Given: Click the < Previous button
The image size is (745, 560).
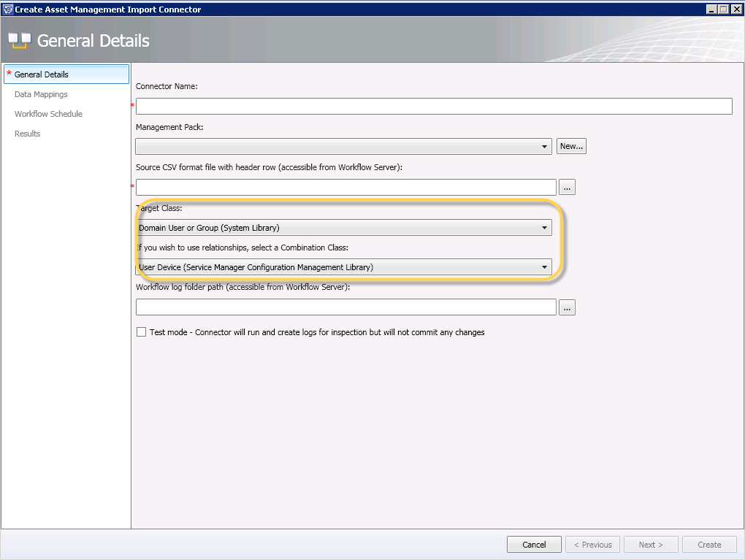Looking at the screenshot, I should [x=592, y=545].
